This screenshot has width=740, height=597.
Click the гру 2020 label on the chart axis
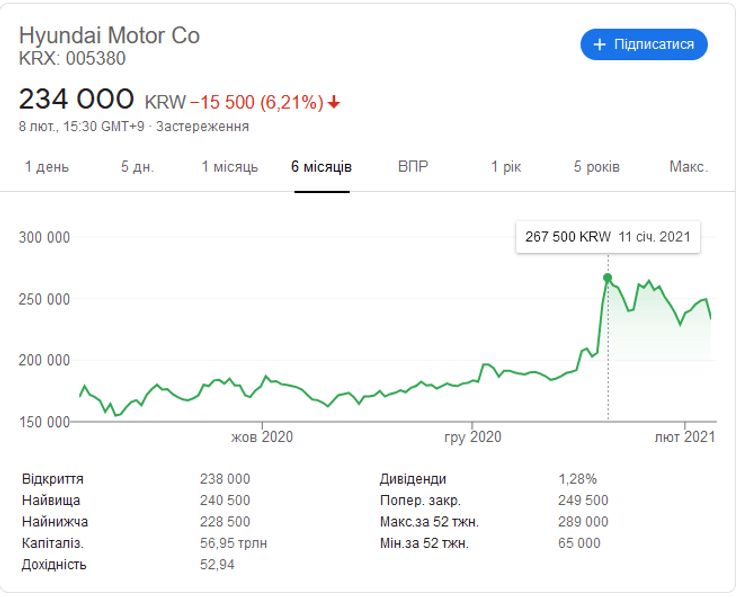click(x=473, y=437)
